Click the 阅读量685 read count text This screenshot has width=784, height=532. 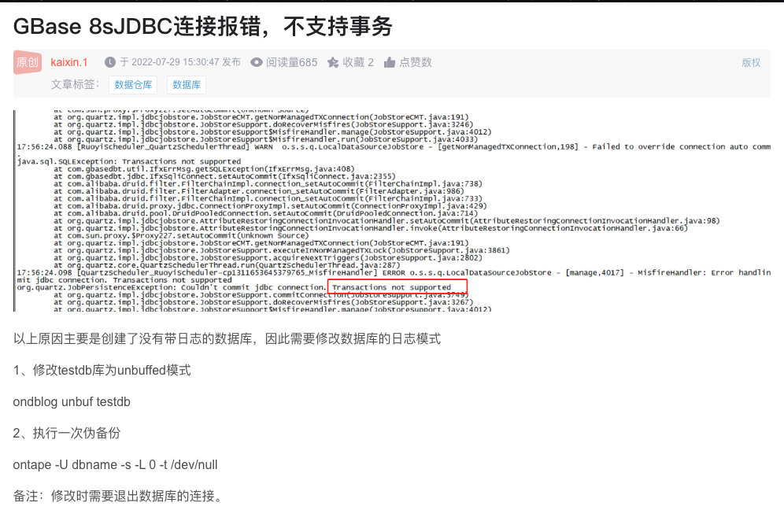pos(291,62)
